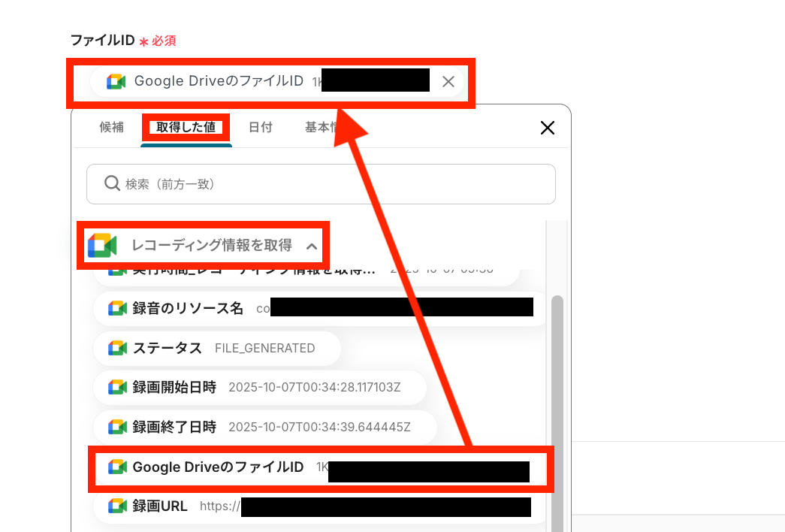Switch to the 候補 tab
Image resolution: width=785 pixels, height=532 pixels.
pyautogui.click(x=111, y=127)
